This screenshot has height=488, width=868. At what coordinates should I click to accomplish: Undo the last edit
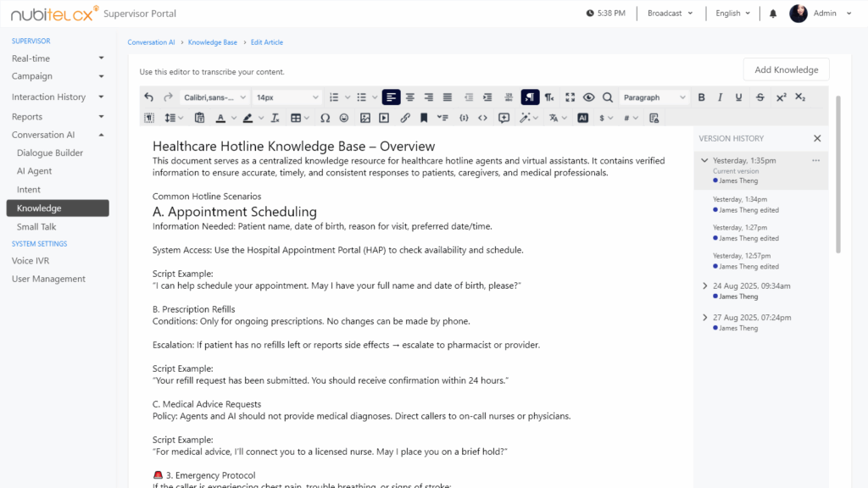148,97
